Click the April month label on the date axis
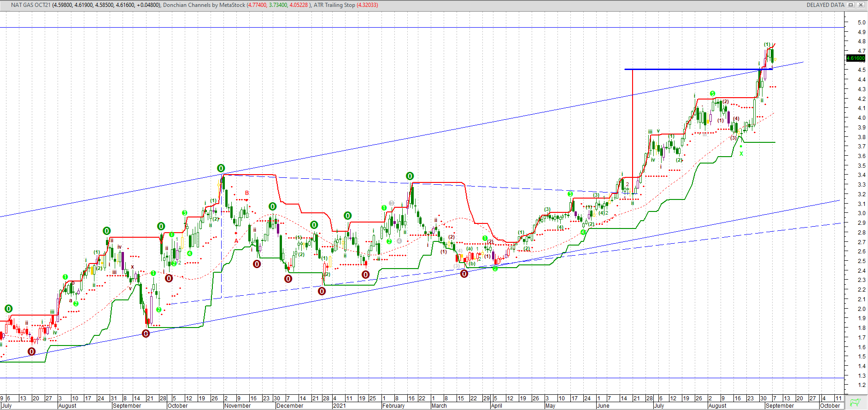868x410 pixels. 497,406
